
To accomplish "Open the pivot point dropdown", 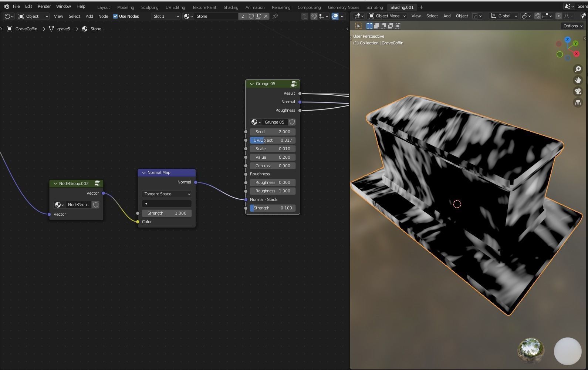I will [x=526, y=16].
